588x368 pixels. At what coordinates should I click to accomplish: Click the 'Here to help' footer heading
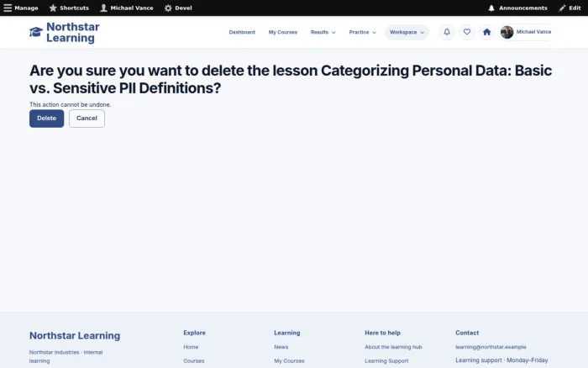(382, 333)
